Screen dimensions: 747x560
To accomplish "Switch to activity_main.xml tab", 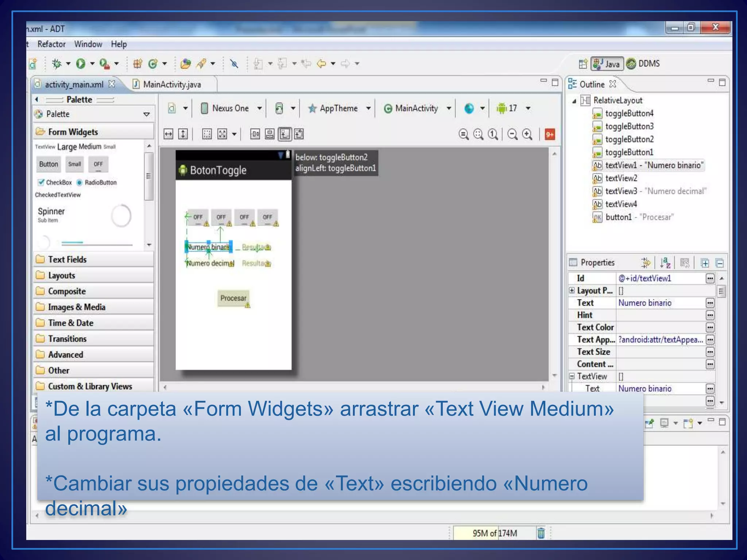I will coord(75,84).
